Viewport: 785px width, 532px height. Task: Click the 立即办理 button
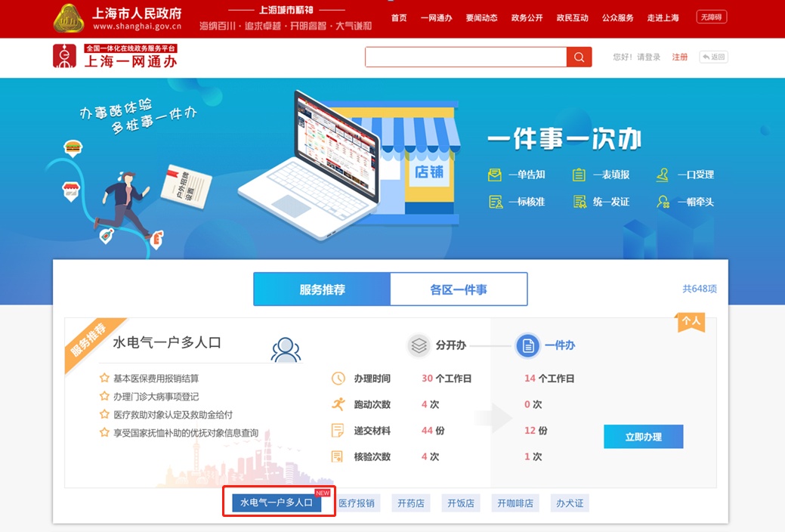point(643,436)
